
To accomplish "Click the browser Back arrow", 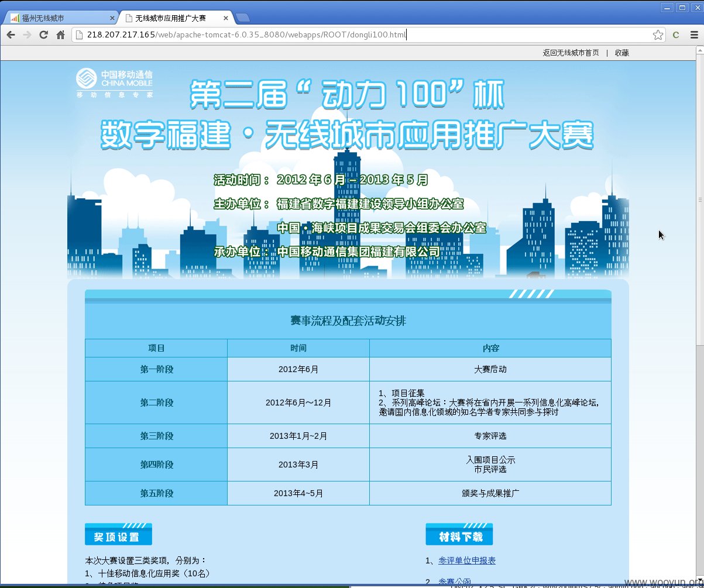I will coord(11,35).
